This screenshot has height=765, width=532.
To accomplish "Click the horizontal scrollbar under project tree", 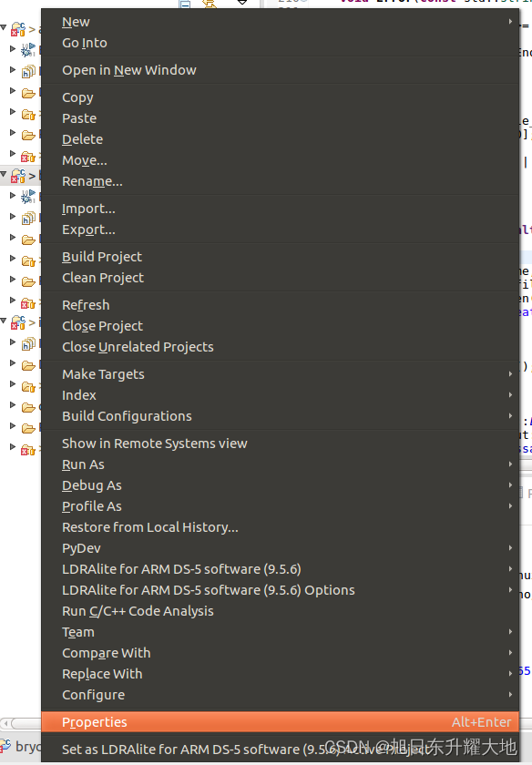I will tap(21, 722).
